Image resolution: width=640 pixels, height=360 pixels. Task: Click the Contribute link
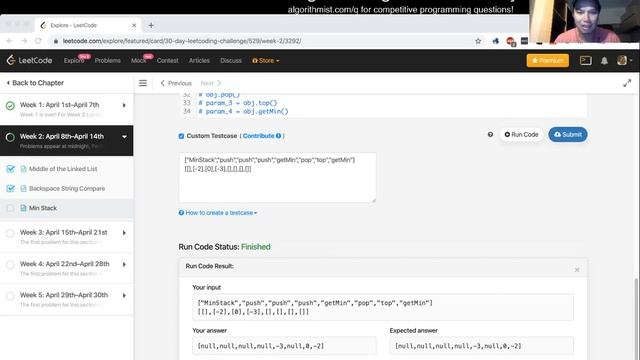[x=258, y=136]
